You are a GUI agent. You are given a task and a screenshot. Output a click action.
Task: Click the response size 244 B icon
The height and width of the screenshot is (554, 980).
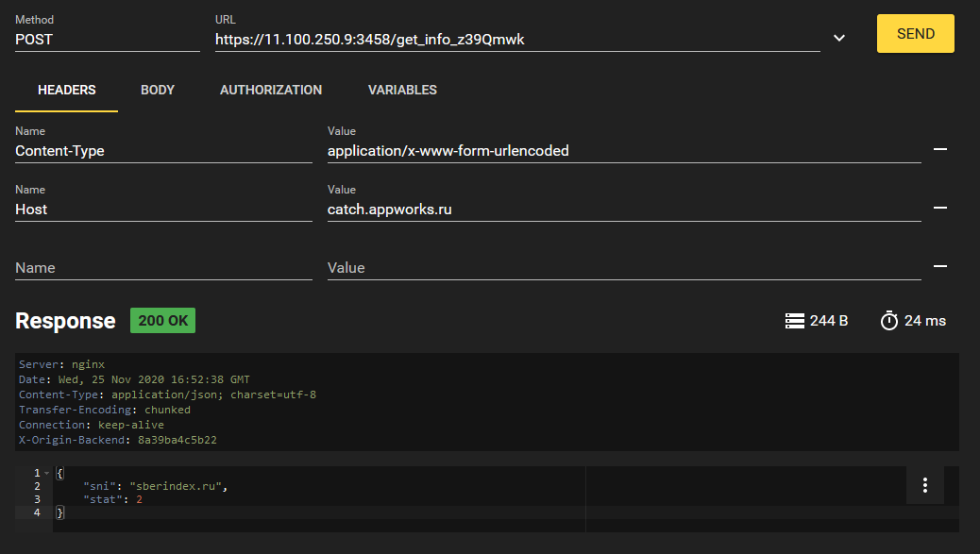click(794, 321)
